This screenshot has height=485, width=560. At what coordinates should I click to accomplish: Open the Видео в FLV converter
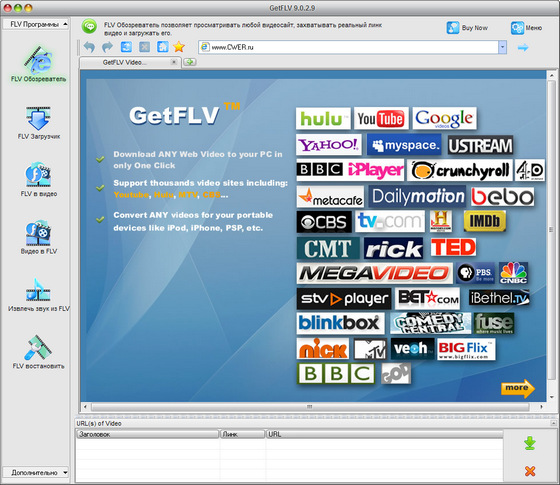coord(38,237)
